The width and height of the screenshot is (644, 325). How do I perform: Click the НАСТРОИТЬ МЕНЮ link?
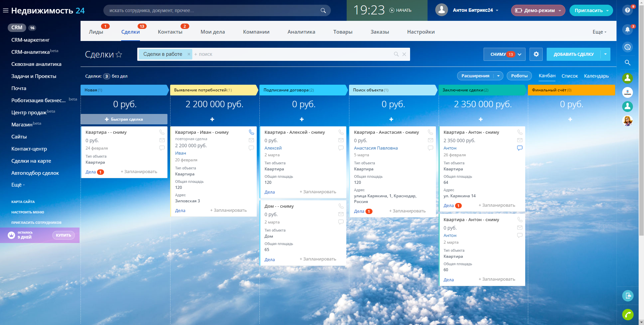[28, 212]
